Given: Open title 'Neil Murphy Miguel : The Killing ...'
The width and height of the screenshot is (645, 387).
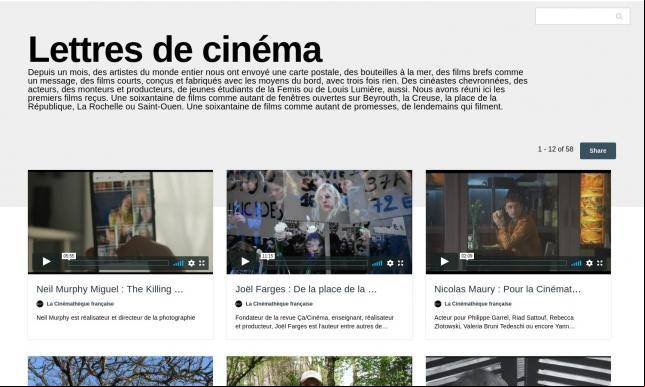Looking at the screenshot, I should click(110, 289).
